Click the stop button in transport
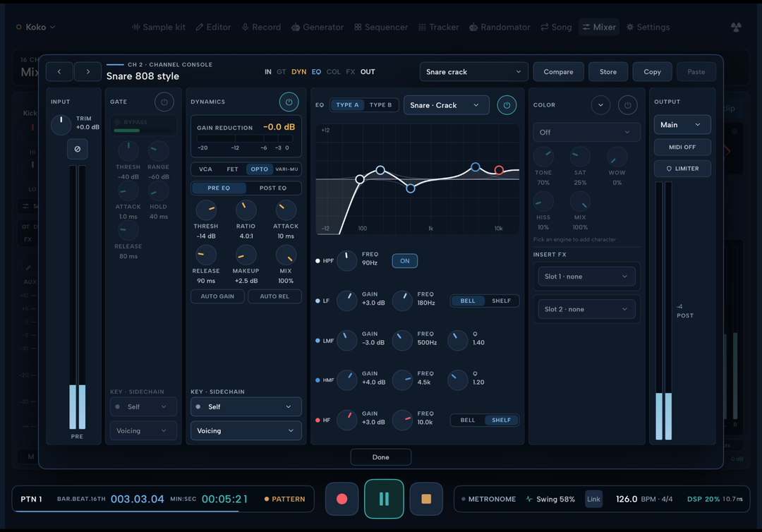The image size is (762, 532). [426, 499]
